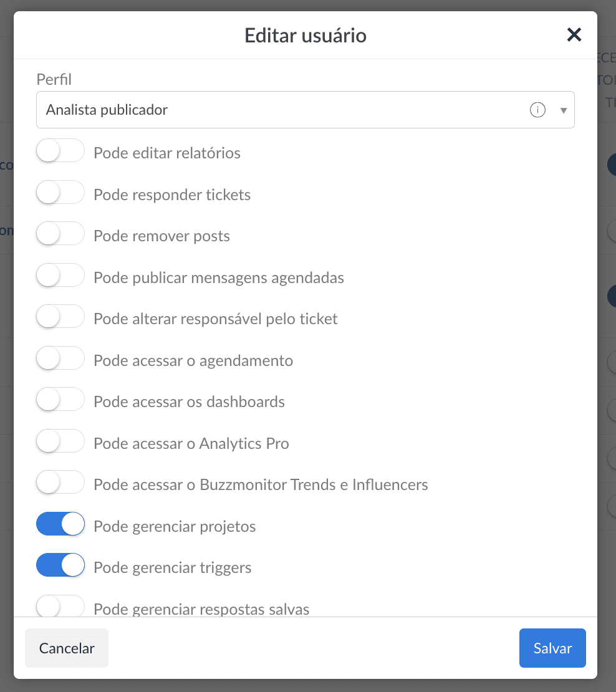Enable Pode editar relatórios toggle

click(60, 153)
